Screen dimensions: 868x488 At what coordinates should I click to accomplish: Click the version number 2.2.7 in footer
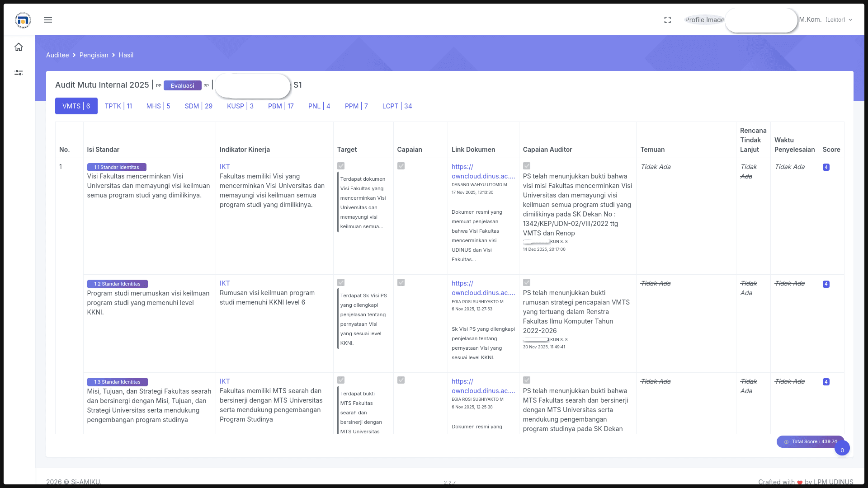pos(449,483)
